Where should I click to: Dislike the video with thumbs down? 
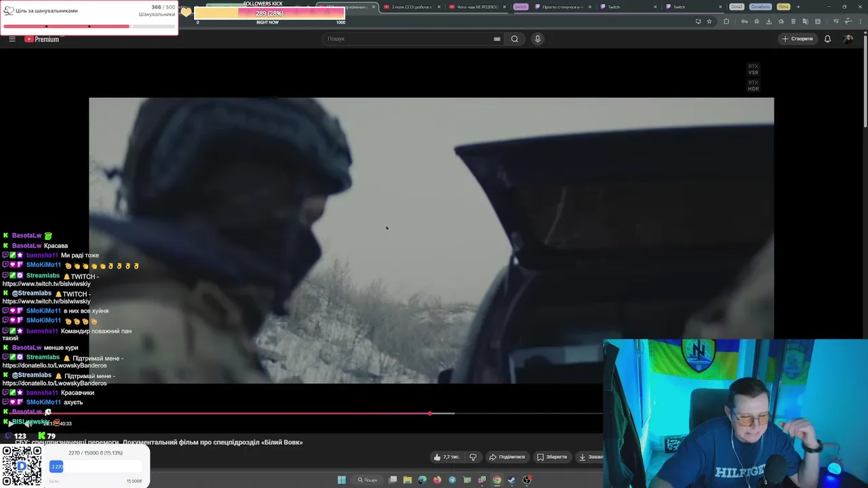tap(473, 457)
